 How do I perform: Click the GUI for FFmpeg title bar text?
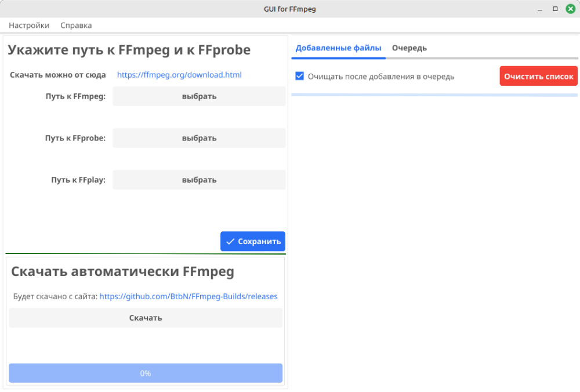coord(289,9)
